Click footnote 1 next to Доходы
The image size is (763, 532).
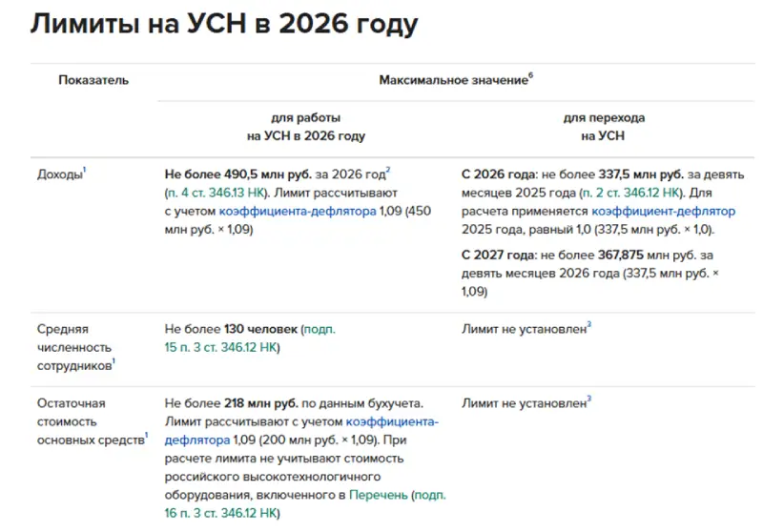tap(85, 171)
